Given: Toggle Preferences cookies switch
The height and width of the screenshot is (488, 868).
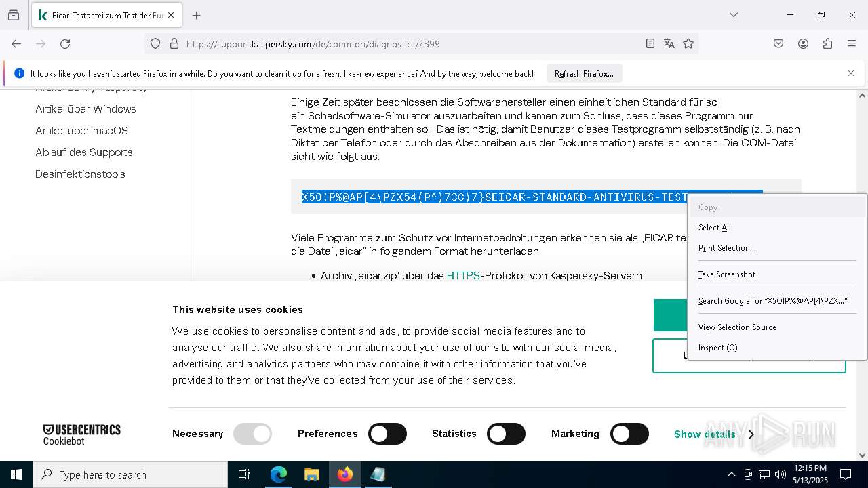Looking at the screenshot, I should pyautogui.click(x=387, y=434).
